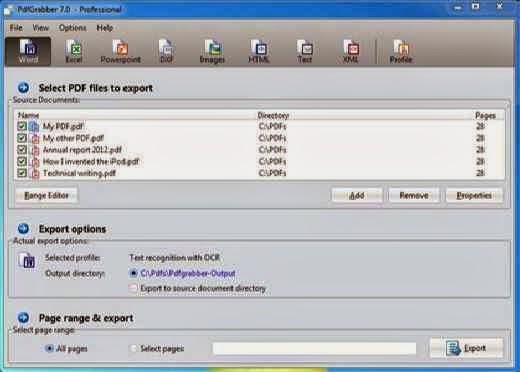Image resolution: width=520 pixels, height=372 pixels.
Task: Select the Excel export format
Action: point(74,51)
